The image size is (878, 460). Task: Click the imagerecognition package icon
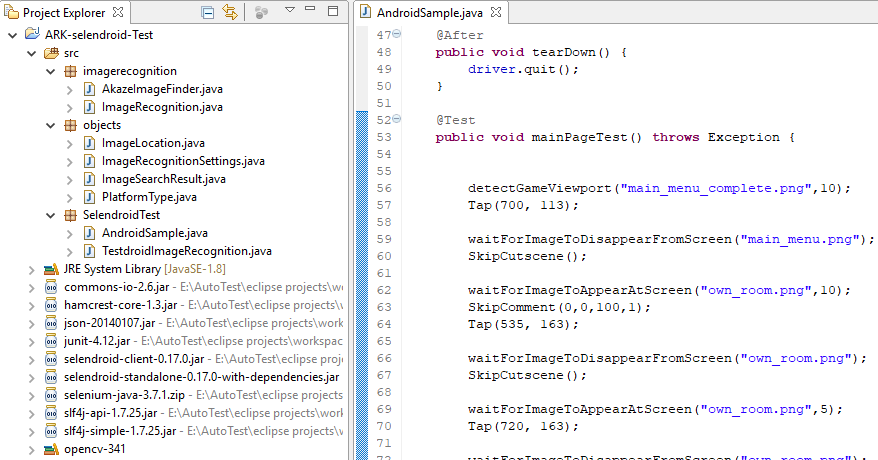pos(71,71)
